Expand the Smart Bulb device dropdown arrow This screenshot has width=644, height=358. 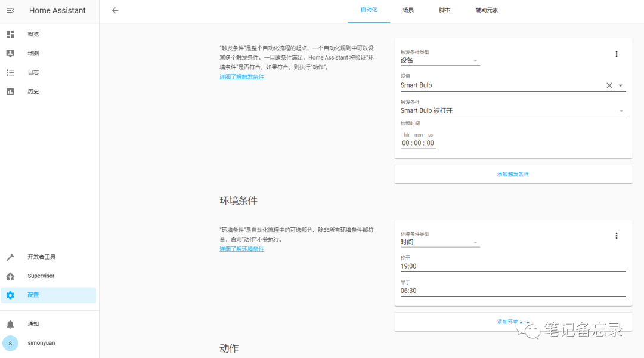[621, 85]
